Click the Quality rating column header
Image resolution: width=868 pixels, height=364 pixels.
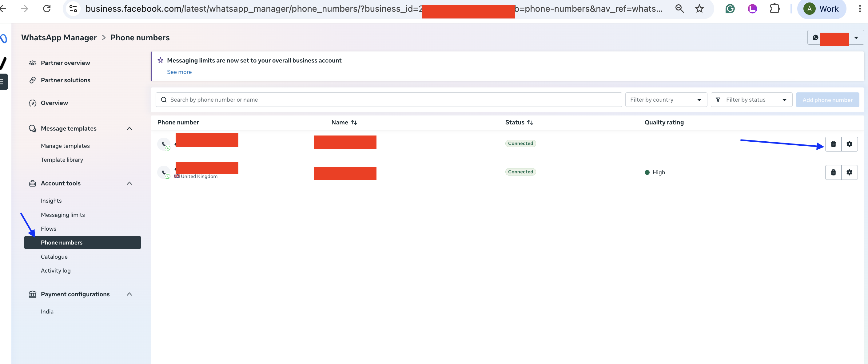click(x=664, y=123)
